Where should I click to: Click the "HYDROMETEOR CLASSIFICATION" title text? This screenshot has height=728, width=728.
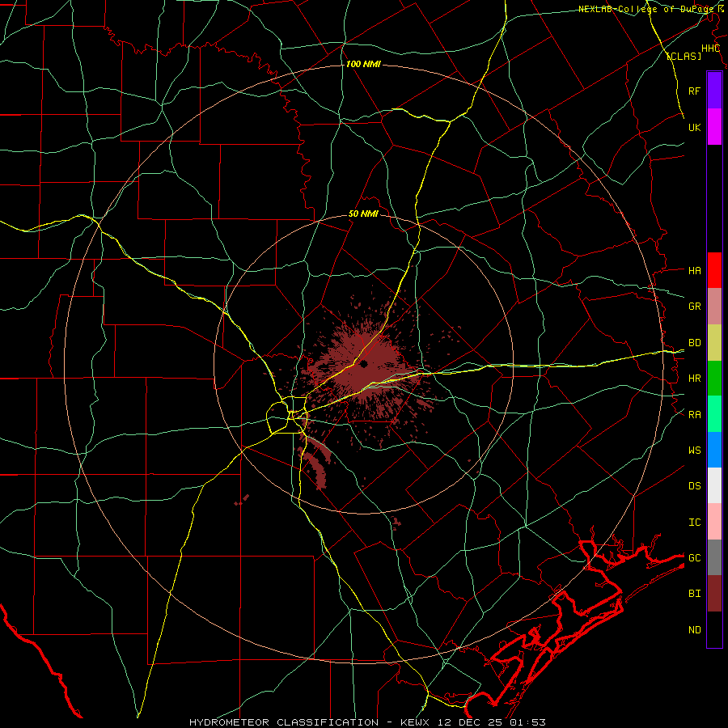(284, 722)
